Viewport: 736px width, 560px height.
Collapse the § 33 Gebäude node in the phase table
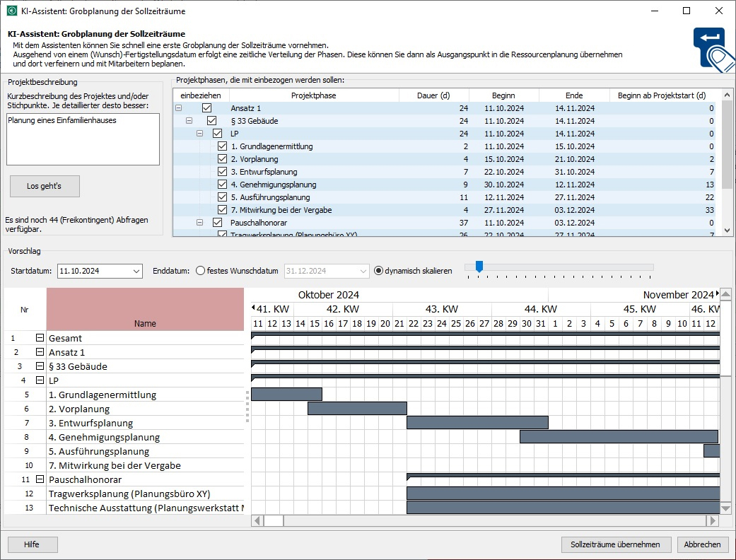click(x=189, y=121)
